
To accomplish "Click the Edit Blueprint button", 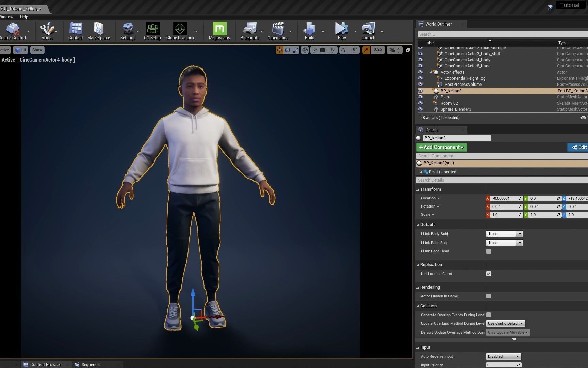I will 578,147.
